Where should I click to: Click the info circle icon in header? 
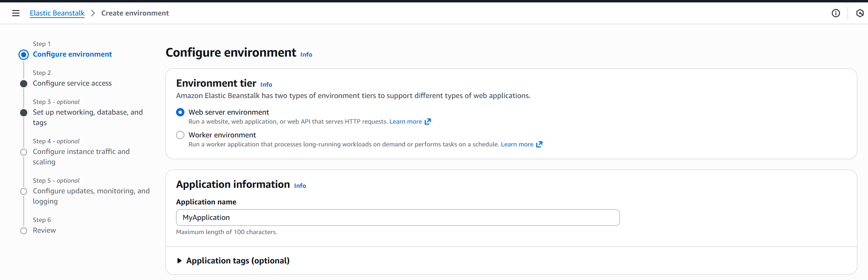(x=836, y=13)
